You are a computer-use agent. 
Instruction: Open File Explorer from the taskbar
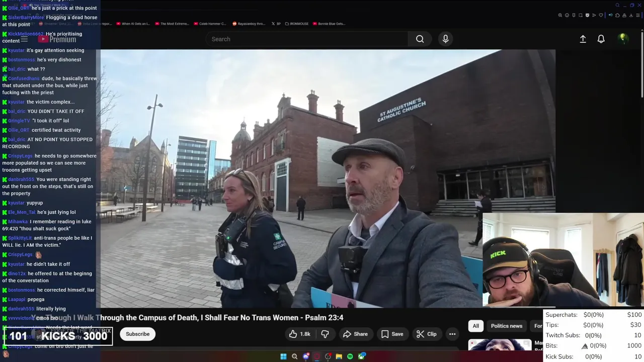pyautogui.click(x=339, y=356)
